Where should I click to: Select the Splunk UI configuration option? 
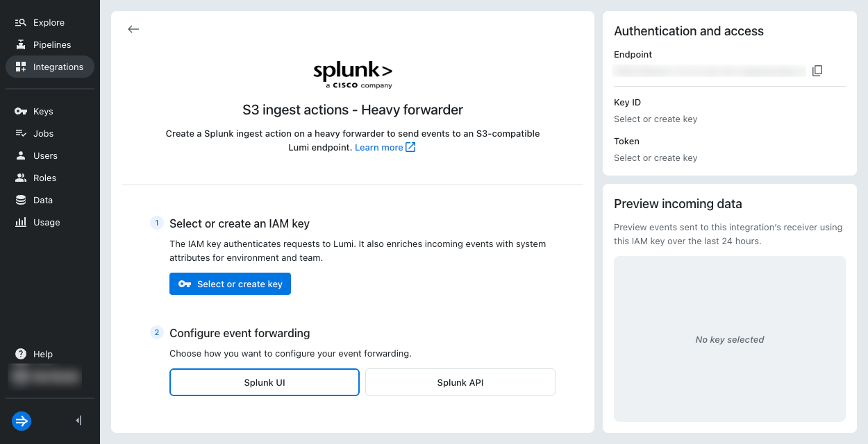coord(265,382)
